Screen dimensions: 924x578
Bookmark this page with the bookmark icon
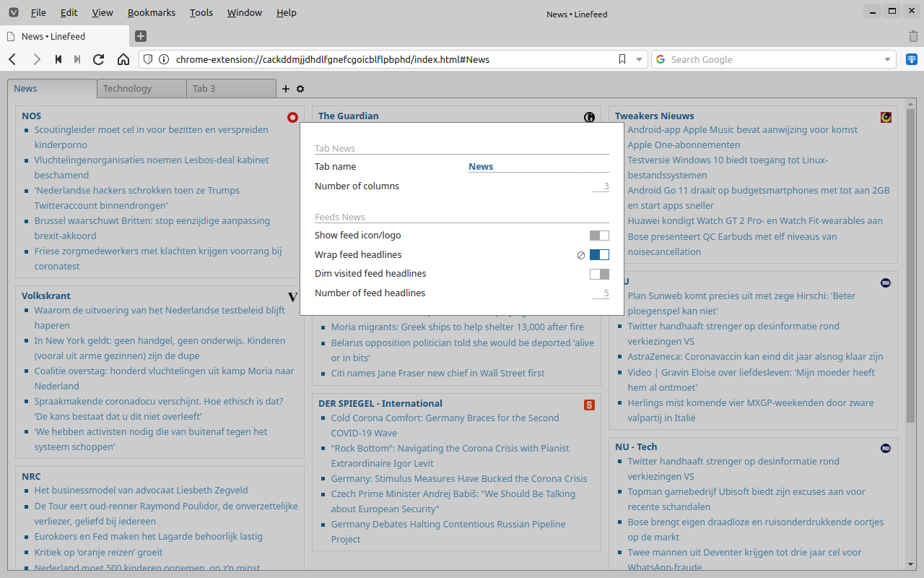click(622, 59)
